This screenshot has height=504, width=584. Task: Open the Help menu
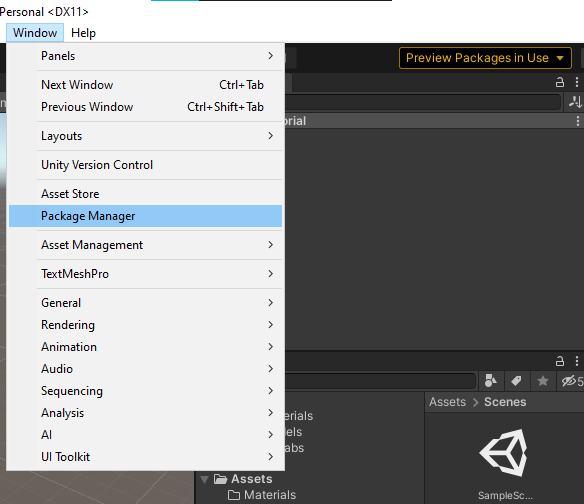(83, 33)
